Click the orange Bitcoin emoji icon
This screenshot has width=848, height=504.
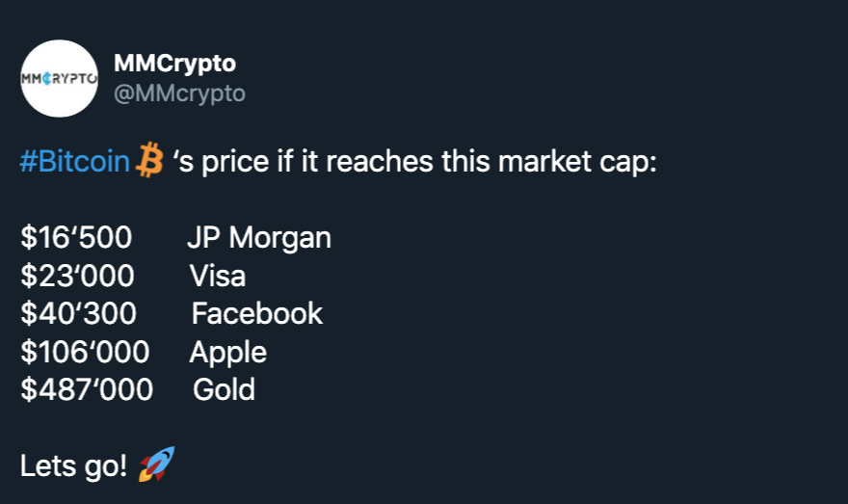(149, 160)
